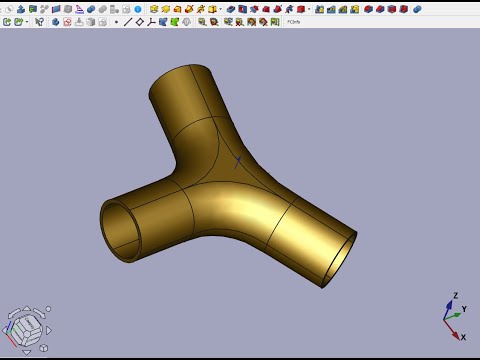
Task: Select the yellow Pad tool
Action: point(154,9)
